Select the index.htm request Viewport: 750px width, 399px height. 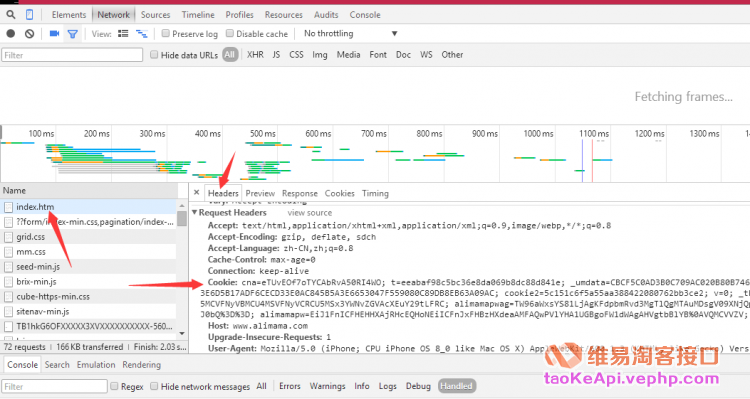tap(88, 207)
